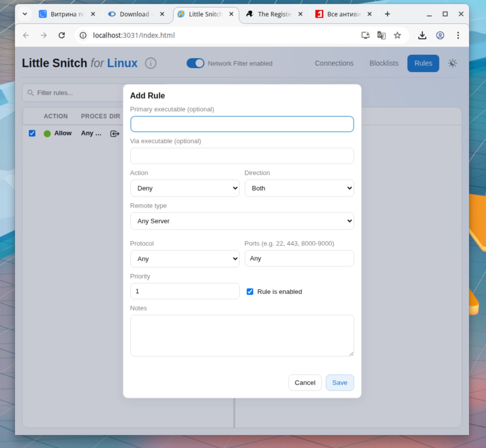Bookmark this page with the star icon
The height and width of the screenshot is (448, 486).
(x=397, y=35)
